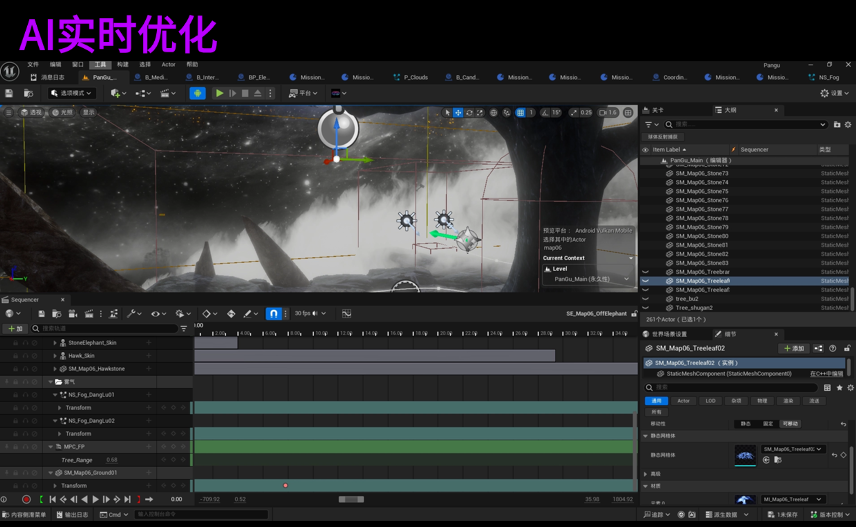Click the Sequencer snapping magnet icon
856x527 pixels.
(x=273, y=314)
